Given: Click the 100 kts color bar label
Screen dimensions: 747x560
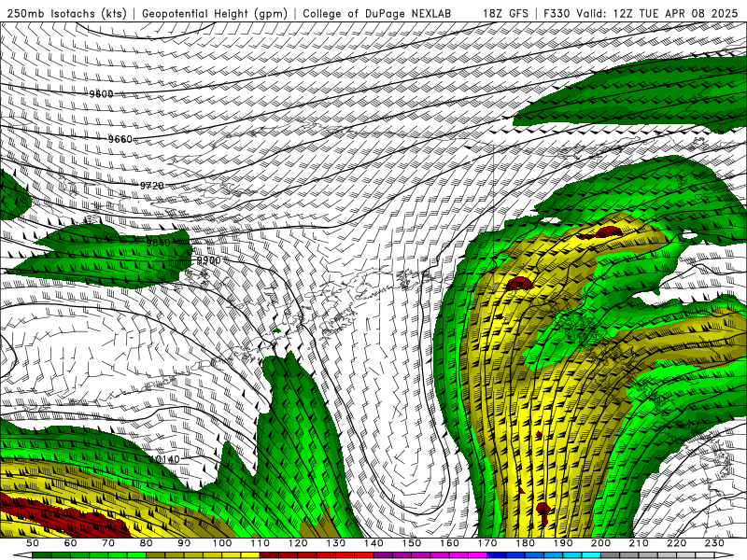Looking at the screenshot, I should [222, 543].
